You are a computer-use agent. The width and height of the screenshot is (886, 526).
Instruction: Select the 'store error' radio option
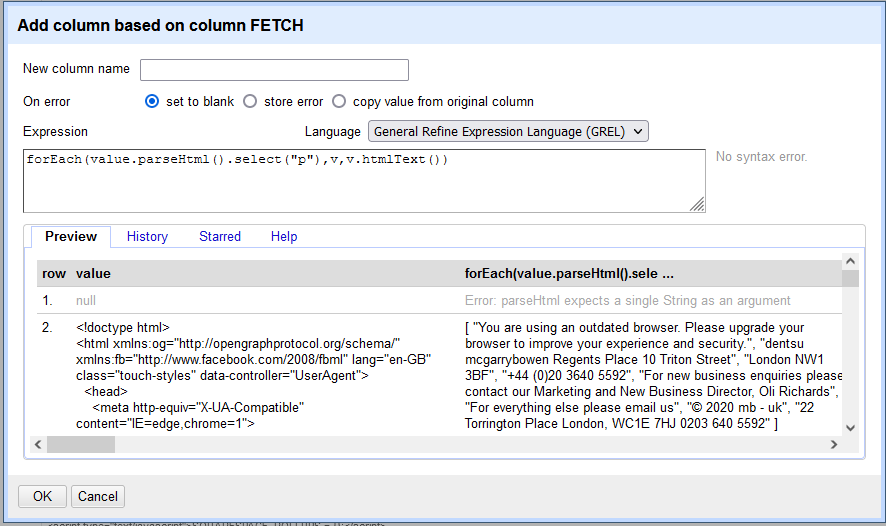(250, 101)
